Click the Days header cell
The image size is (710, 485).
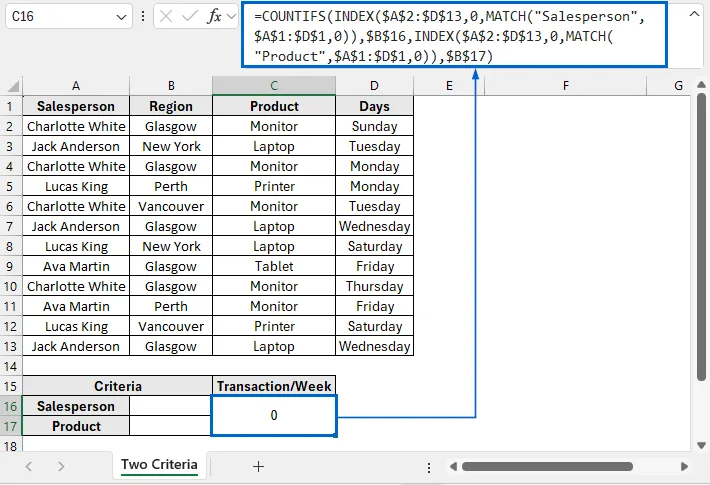point(374,106)
